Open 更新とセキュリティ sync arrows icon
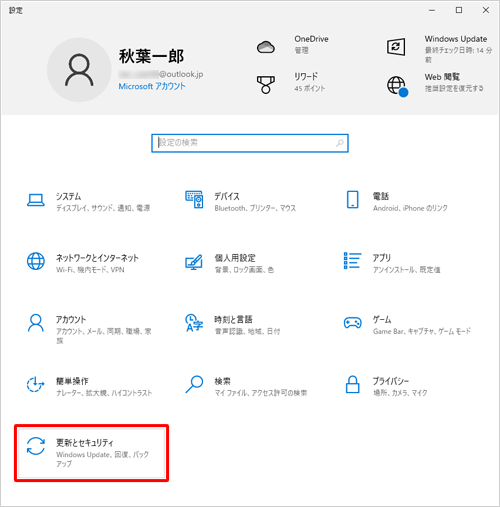This screenshot has width=500, height=507. click(x=36, y=446)
